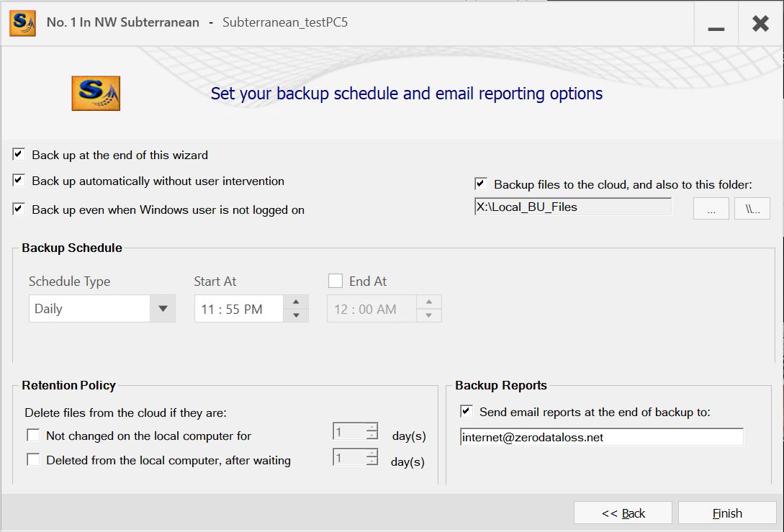Enable the 'End At' checkbox
The image size is (784, 532).
pos(335,281)
